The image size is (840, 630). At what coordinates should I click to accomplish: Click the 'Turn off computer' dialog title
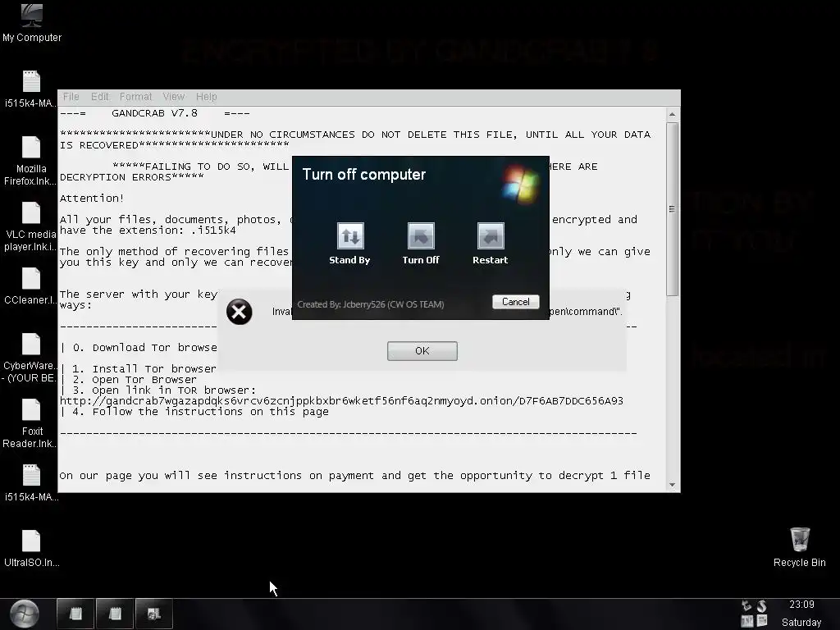point(363,175)
